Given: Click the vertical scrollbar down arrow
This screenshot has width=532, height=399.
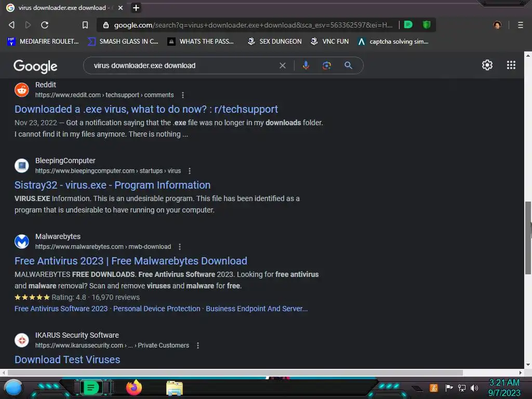Looking at the screenshot, I should pyautogui.click(x=528, y=365).
